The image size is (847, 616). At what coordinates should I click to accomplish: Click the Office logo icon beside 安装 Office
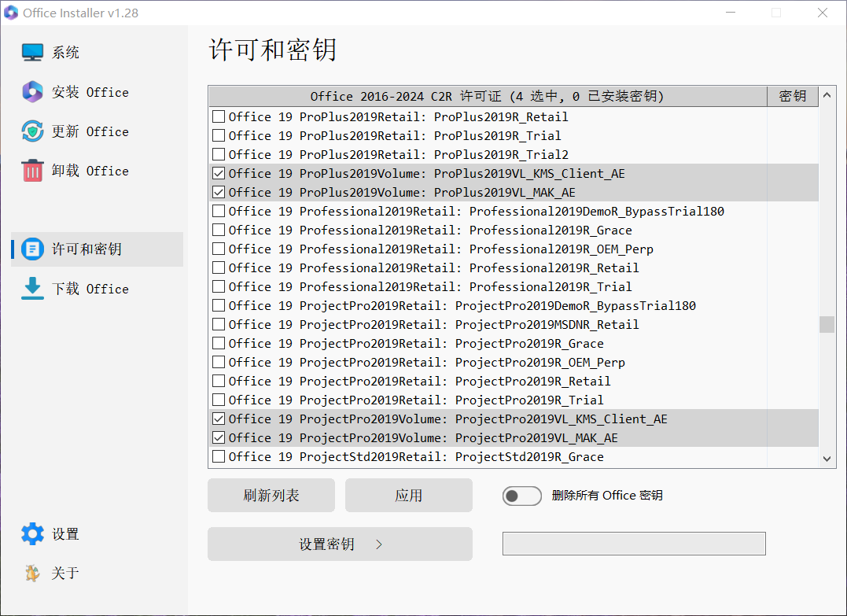[32, 92]
